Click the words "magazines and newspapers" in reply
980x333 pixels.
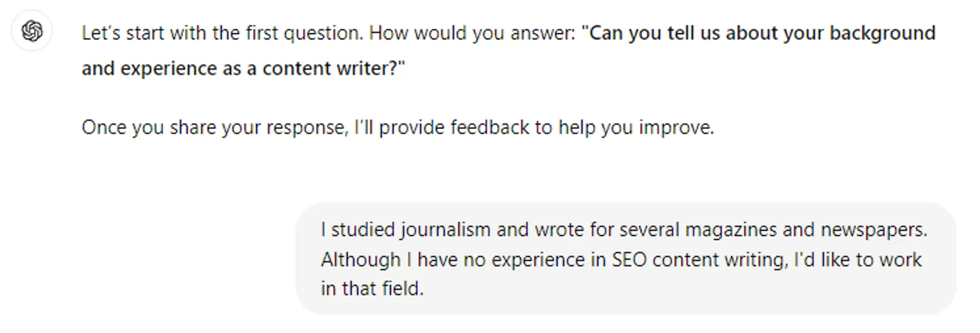click(x=805, y=230)
